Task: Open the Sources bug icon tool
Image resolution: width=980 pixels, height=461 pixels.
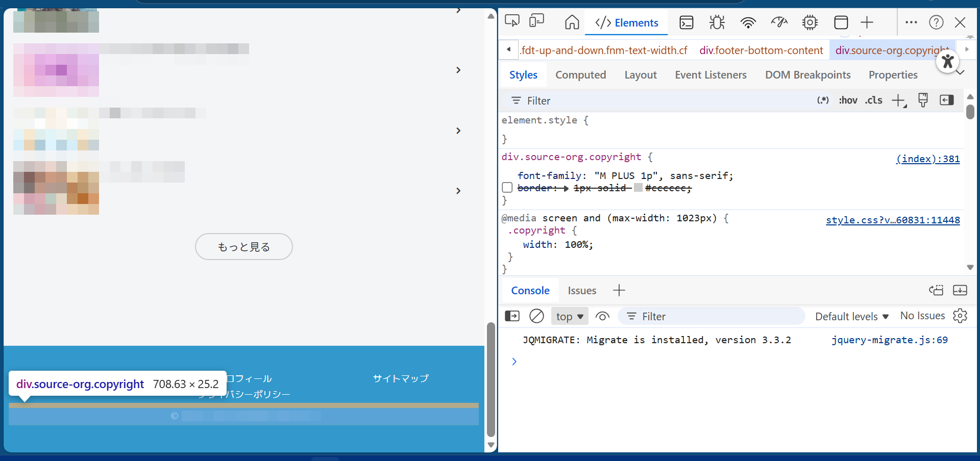Action: [x=717, y=22]
